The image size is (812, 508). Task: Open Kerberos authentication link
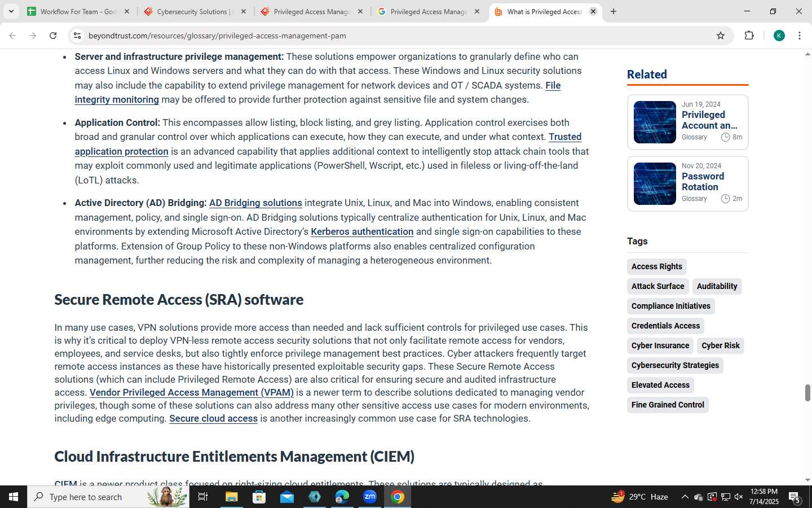(362, 231)
